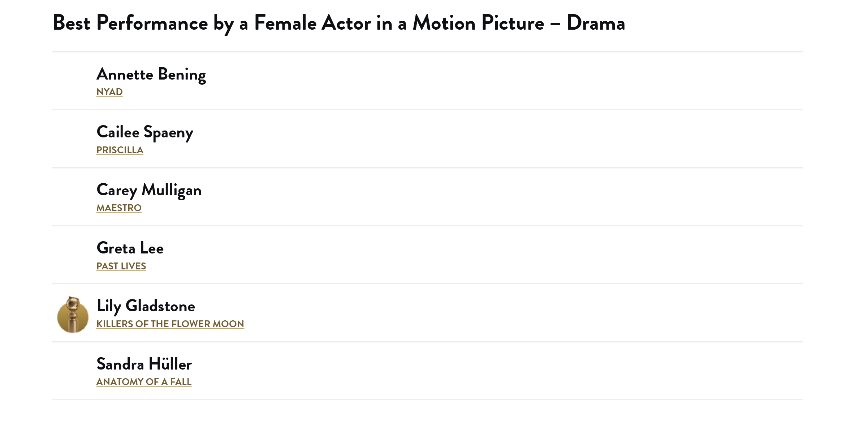Viewport: 868px width, 431px height.
Task: Click the word Gladstone in winner row
Action: pos(160,306)
